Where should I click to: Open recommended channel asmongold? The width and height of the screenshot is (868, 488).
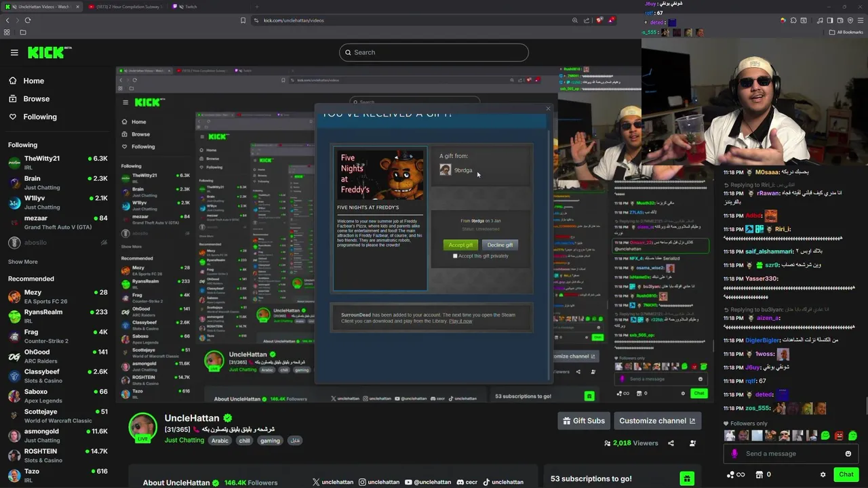(x=58, y=435)
